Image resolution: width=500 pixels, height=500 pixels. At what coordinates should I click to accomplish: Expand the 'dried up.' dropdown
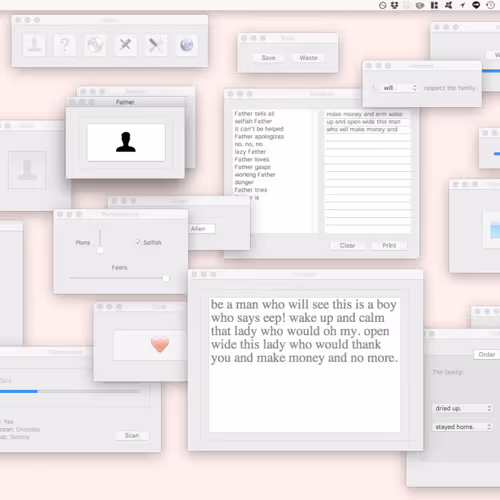point(462,408)
